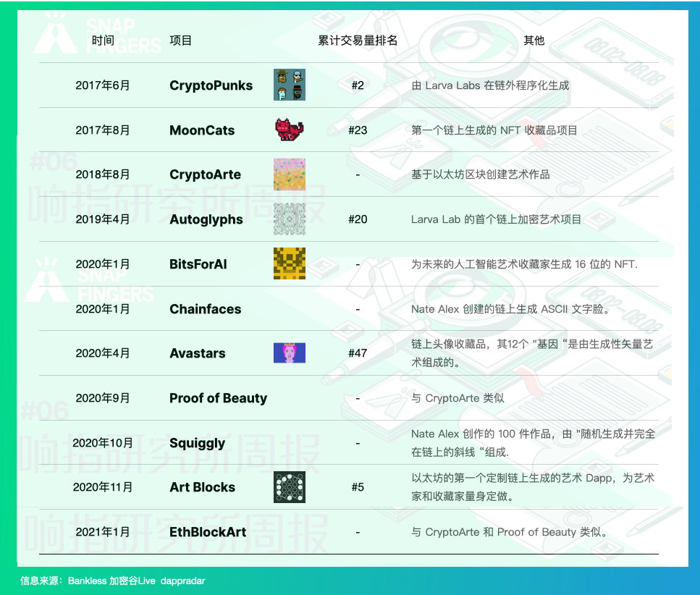Select the 项目 column header
This screenshot has width=700, height=595.
click(x=181, y=41)
